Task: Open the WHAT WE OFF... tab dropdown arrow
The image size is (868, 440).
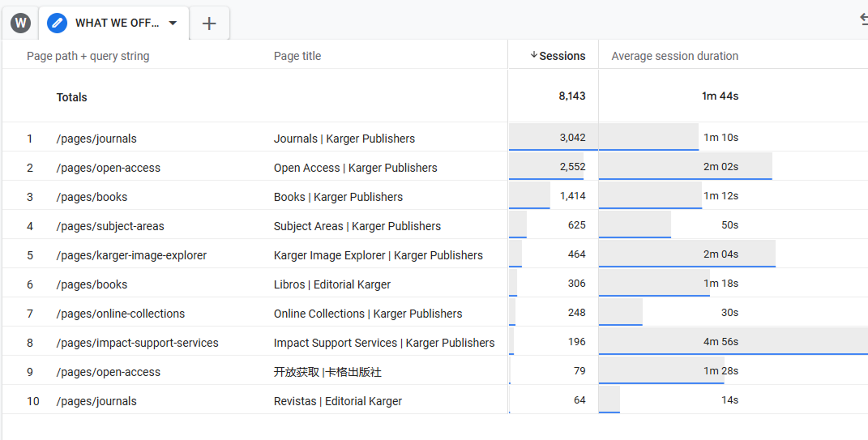Action: 173,23
